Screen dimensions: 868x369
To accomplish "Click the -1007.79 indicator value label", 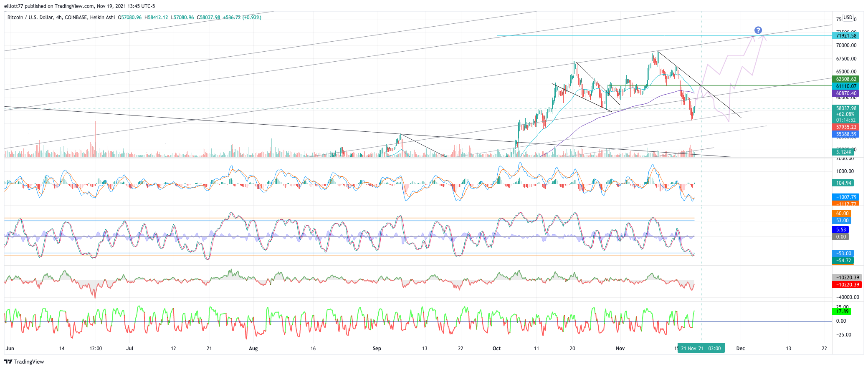I will [846, 197].
